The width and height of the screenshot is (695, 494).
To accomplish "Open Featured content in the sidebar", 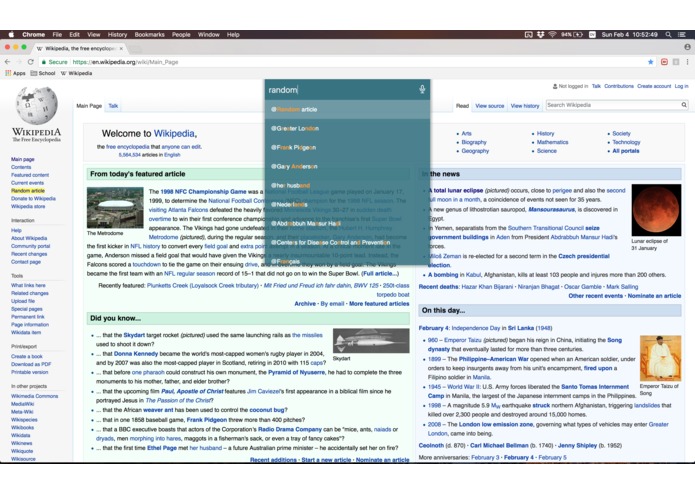I will [30, 175].
